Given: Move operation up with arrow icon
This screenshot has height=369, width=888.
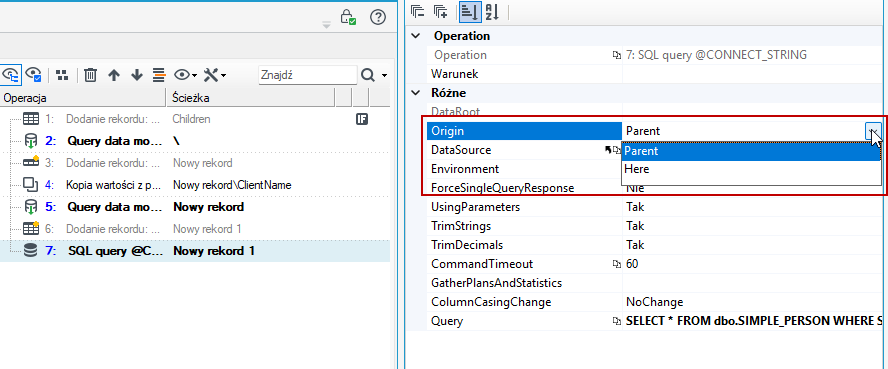Looking at the screenshot, I should 114,75.
